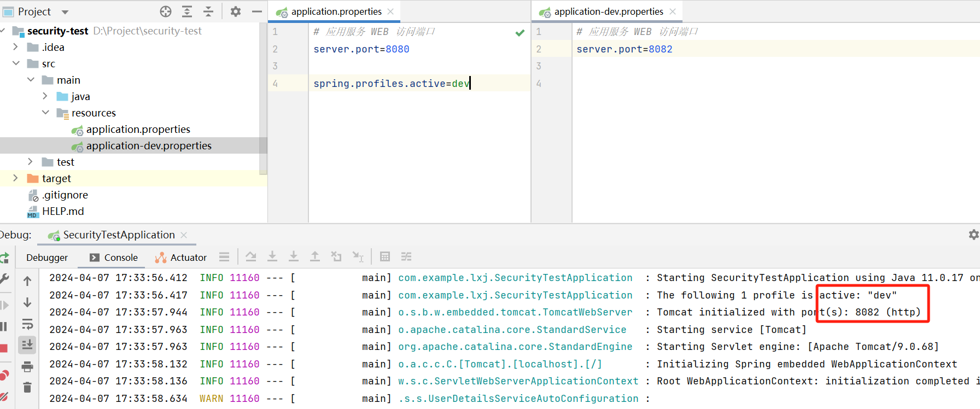Select the application-dev.properties editor tab

coord(608,11)
